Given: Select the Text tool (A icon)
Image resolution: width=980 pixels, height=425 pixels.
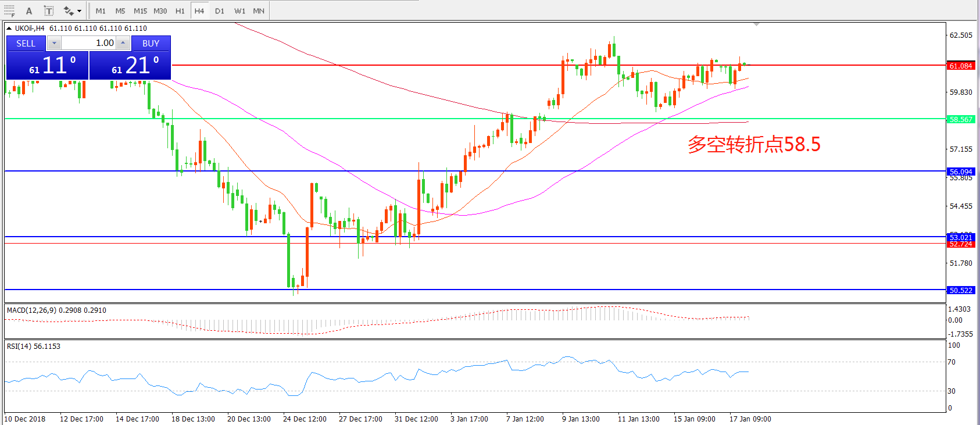Looking at the screenshot, I should click(x=29, y=11).
